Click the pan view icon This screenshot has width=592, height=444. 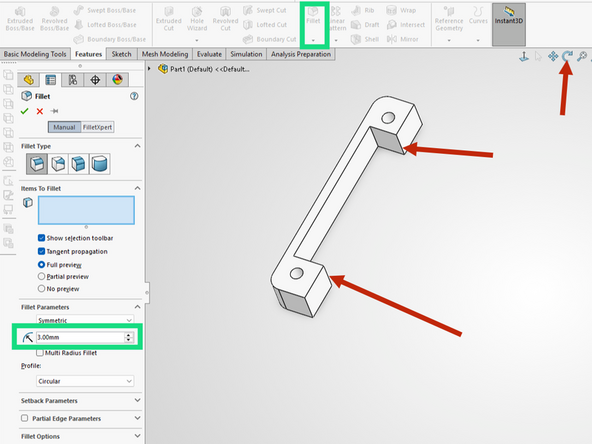click(x=553, y=56)
